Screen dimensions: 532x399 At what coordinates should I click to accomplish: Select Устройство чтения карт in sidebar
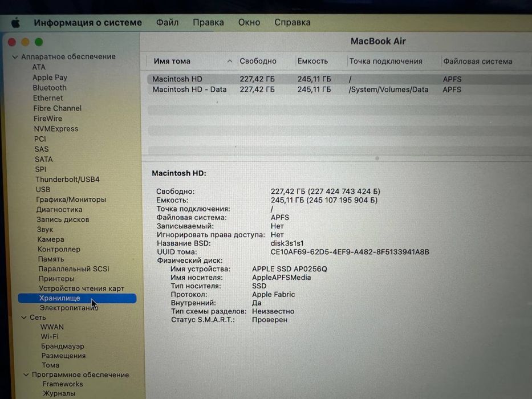click(x=82, y=288)
